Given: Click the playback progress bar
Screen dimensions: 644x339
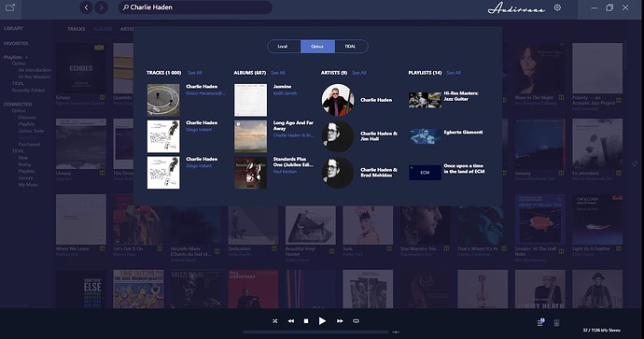Looking at the screenshot, I should tap(315, 332).
